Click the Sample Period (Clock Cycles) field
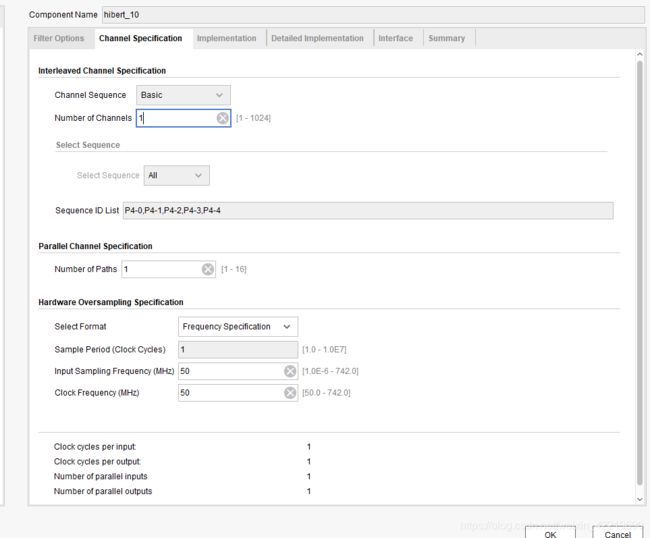Screen dimensions: 650x538 tap(238, 349)
